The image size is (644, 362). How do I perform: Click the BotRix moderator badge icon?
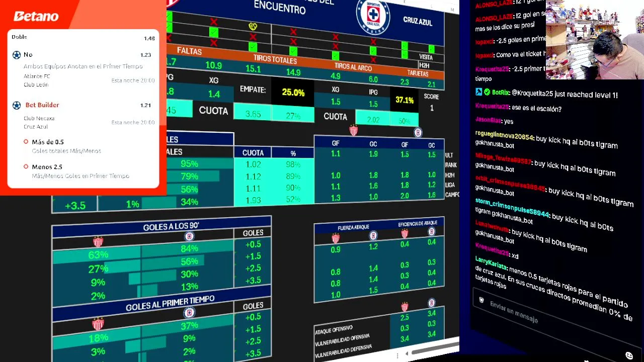pyautogui.click(x=479, y=92)
